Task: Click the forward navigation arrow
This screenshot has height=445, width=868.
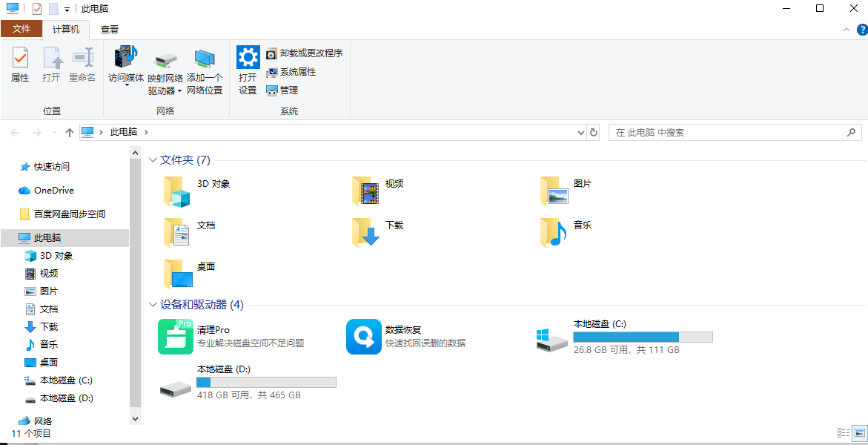Action: click(36, 133)
